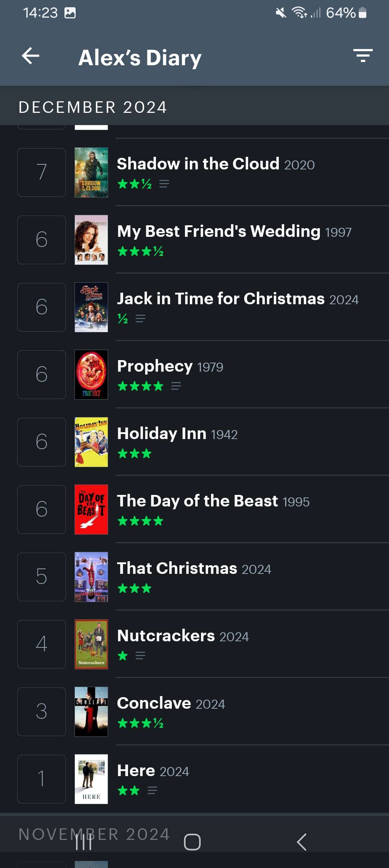Open the diary filter icon
Image resolution: width=389 pixels, height=868 pixels.
[363, 56]
